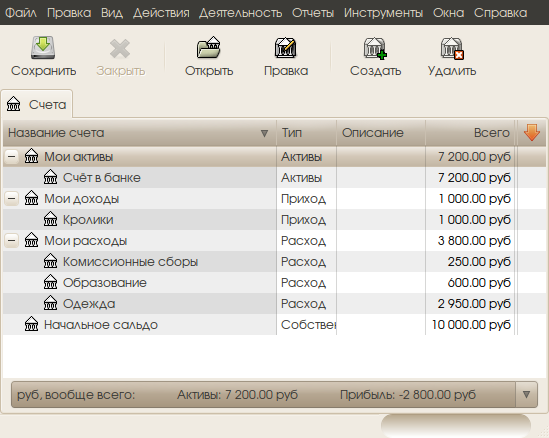
Task: Click the bank icon beside Кролики
Action: [x=50, y=219]
